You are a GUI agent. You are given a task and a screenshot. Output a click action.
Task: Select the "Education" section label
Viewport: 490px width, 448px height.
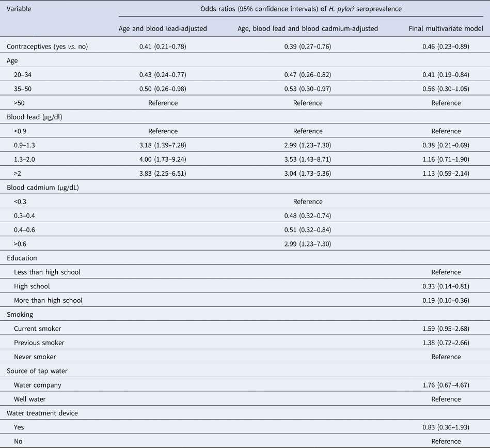click(x=21, y=258)
